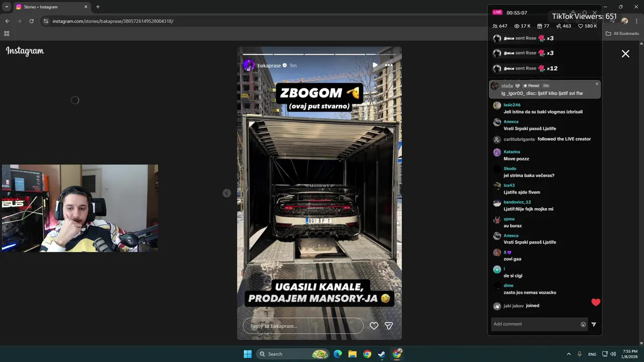Image resolution: width=644 pixels, height=362 pixels.
Task: Switch to the Stories • Instagram tab
Action: (x=52, y=7)
